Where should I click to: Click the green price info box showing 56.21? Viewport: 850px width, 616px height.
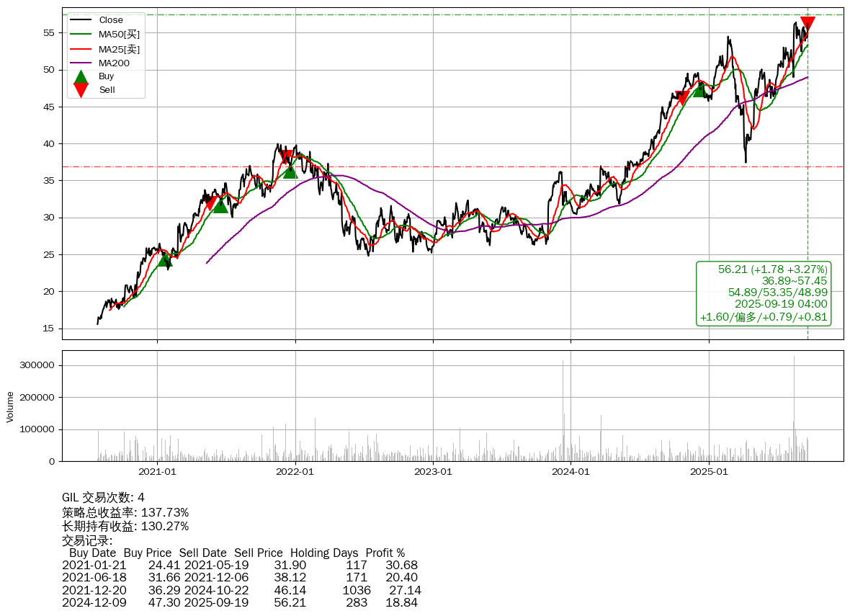[764, 293]
